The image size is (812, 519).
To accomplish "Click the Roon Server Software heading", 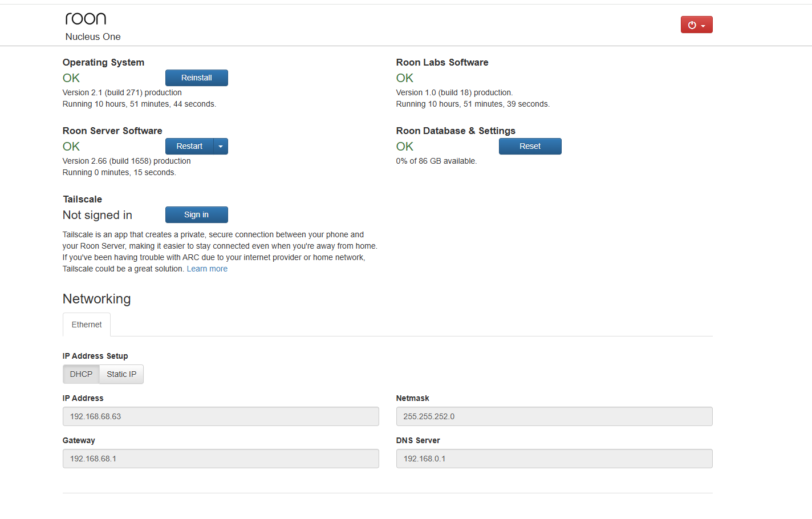I will point(112,131).
